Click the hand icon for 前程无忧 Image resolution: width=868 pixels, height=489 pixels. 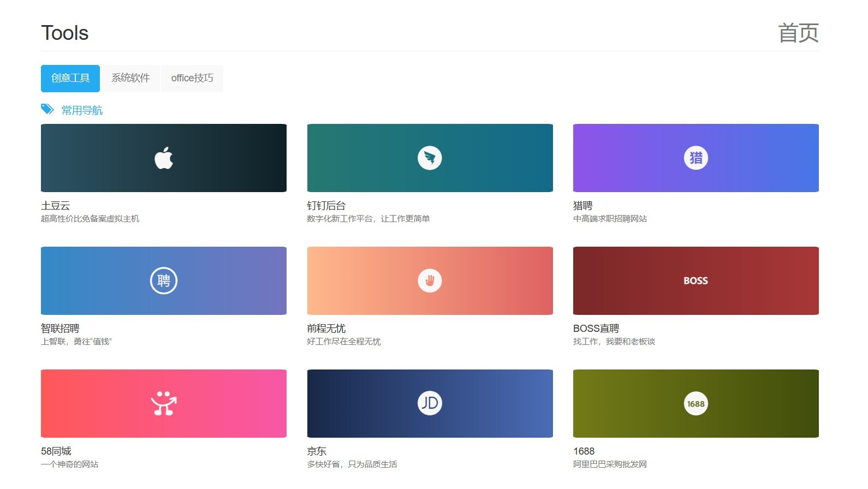[430, 281]
